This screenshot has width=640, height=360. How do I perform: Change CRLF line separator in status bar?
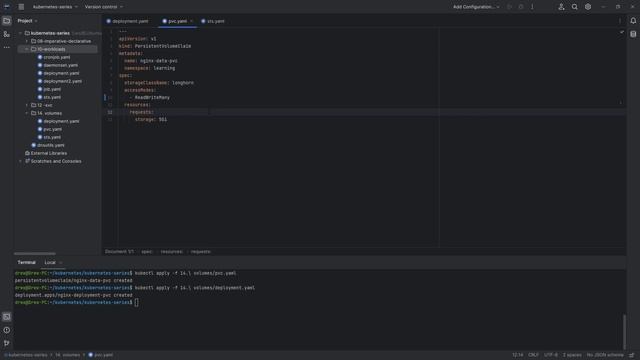click(x=533, y=355)
